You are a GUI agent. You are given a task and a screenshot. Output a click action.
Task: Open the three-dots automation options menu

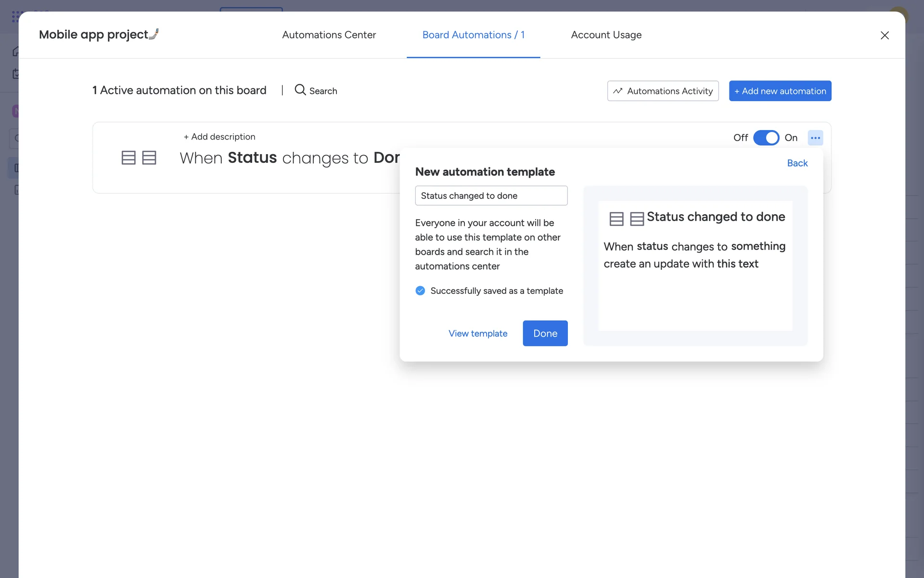pyautogui.click(x=815, y=138)
